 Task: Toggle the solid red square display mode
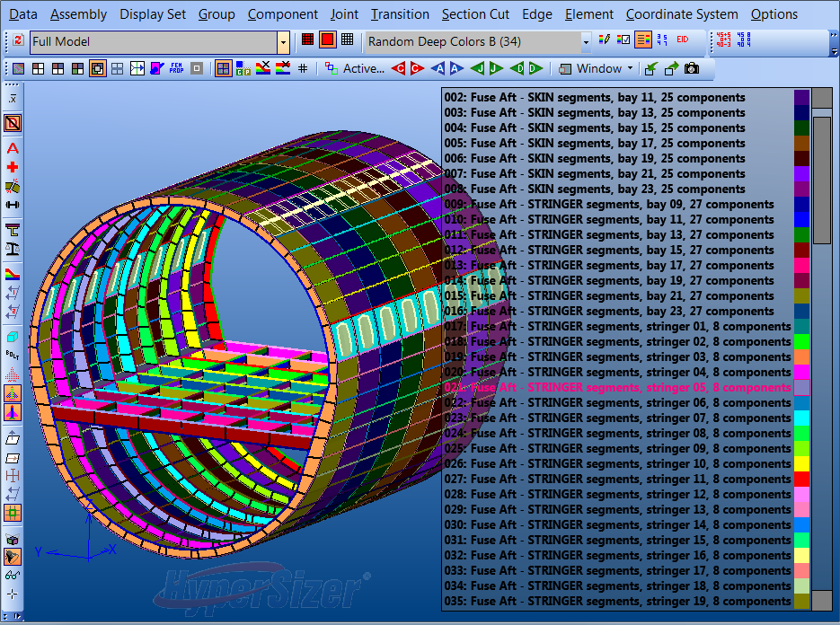(327, 40)
